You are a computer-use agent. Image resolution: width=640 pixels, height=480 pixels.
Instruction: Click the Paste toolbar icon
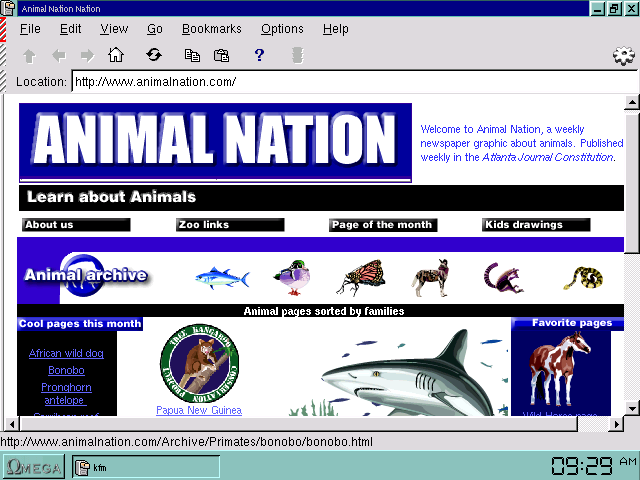222,55
